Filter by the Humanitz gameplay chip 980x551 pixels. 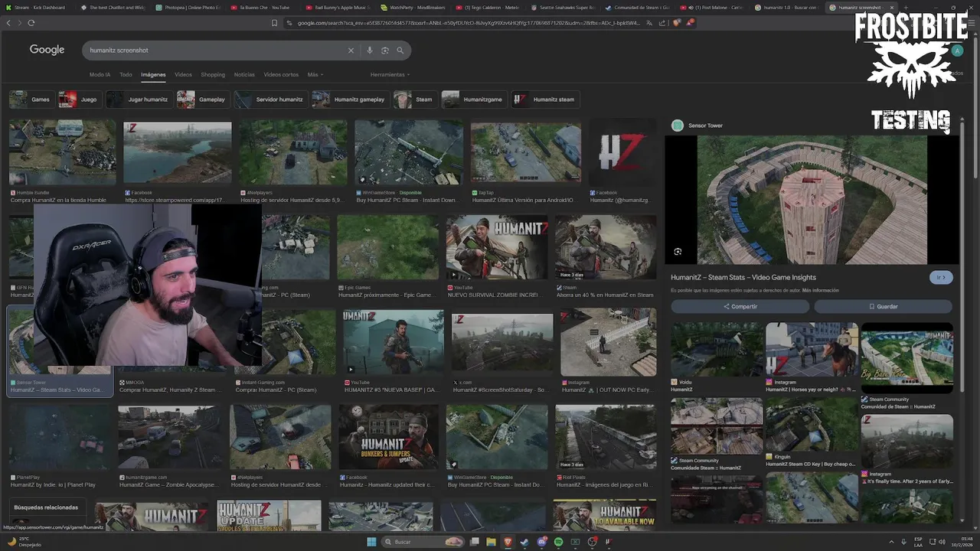(x=350, y=99)
